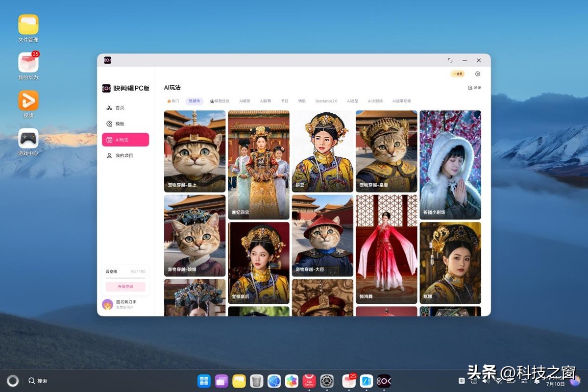Click the settings gear in window header
Screen dimensions: 588x392
click(478, 74)
